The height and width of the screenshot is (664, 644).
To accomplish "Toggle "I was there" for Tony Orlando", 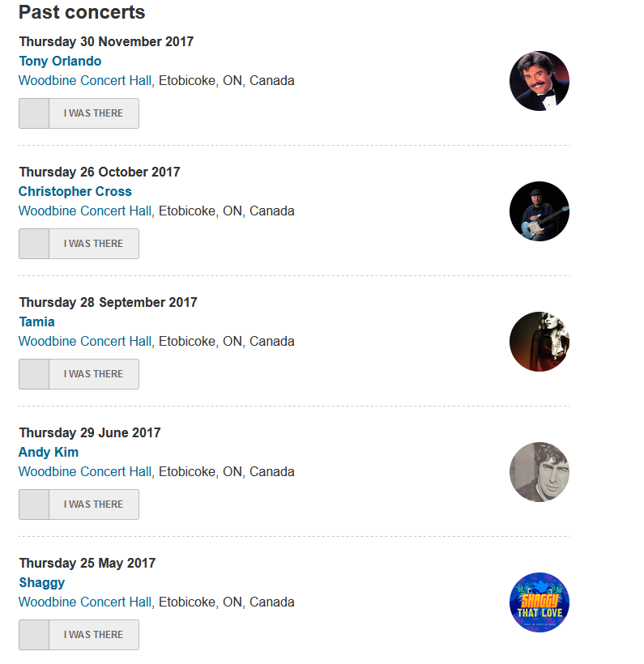I will pos(79,113).
